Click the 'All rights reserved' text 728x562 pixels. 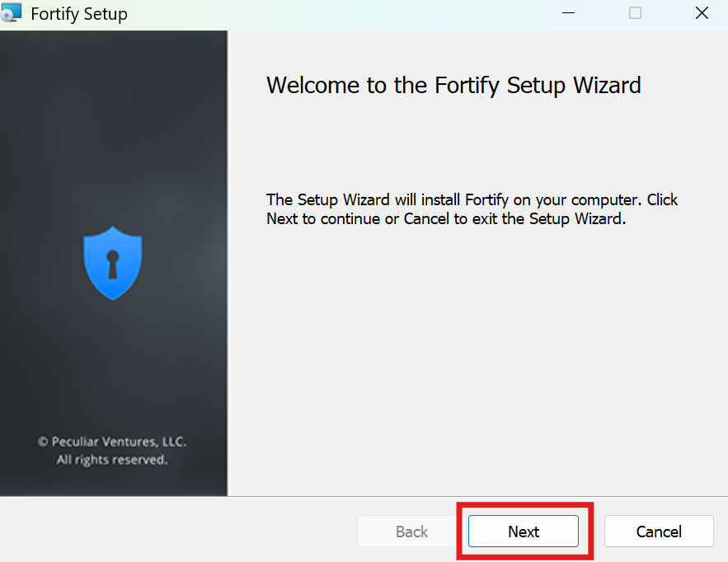tap(113, 461)
